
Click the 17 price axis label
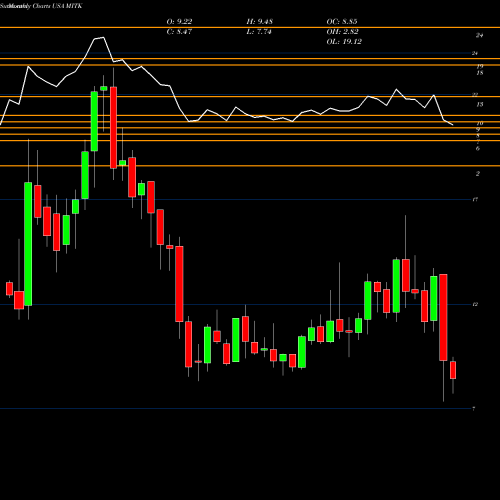coord(475,199)
